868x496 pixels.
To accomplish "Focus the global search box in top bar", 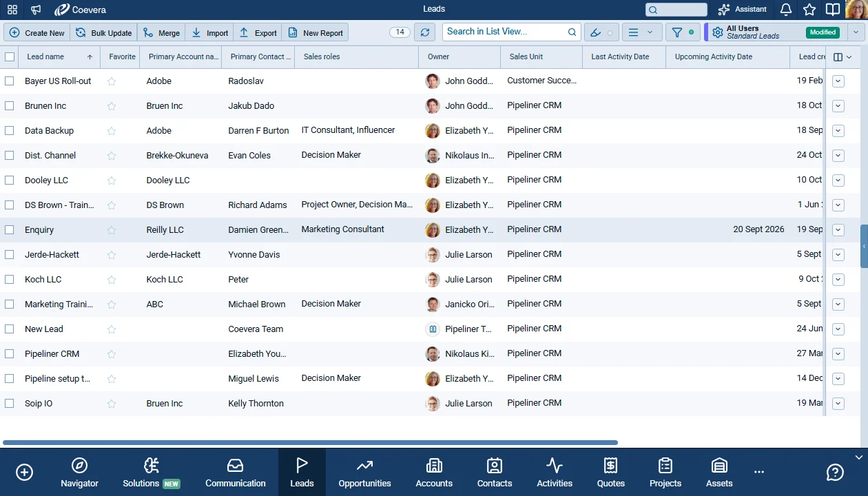I will tap(676, 10).
